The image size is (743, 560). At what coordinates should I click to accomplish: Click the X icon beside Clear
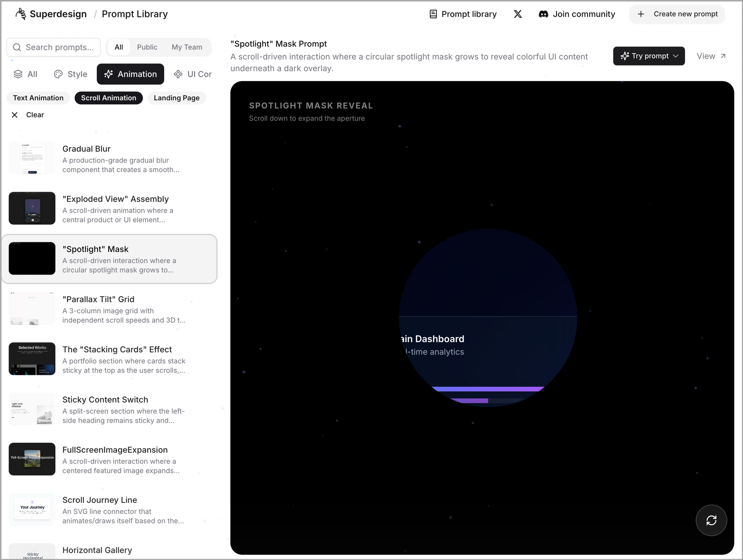point(14,115)
